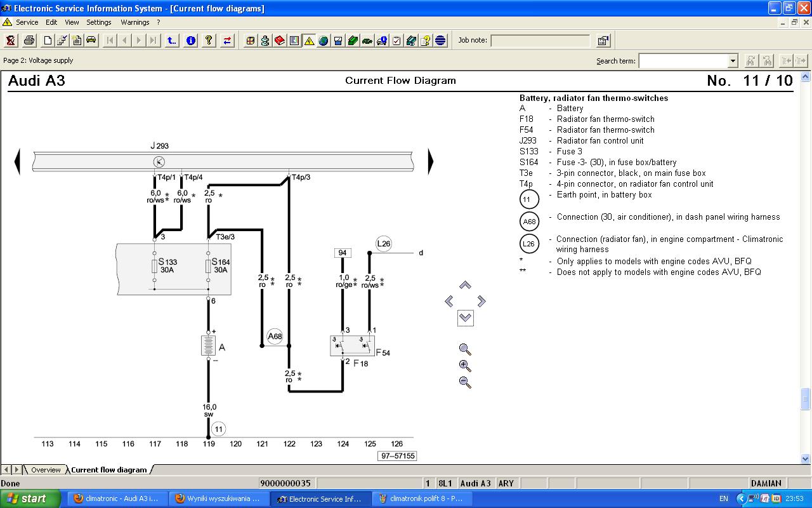The image size is (812, 508).
Task: Switch to 'climatronik polift 8' taskbar window
Action: 421,498
